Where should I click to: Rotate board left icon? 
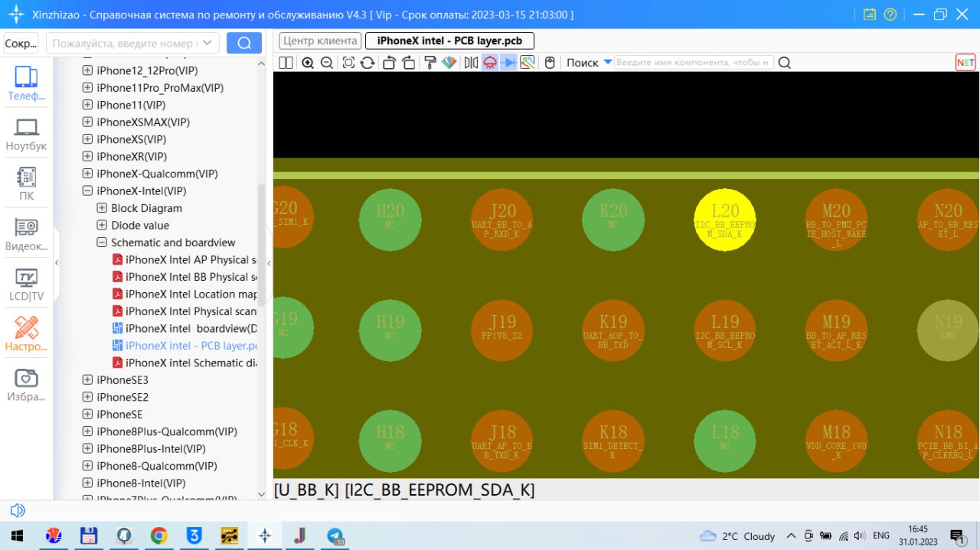coord(389,63)
